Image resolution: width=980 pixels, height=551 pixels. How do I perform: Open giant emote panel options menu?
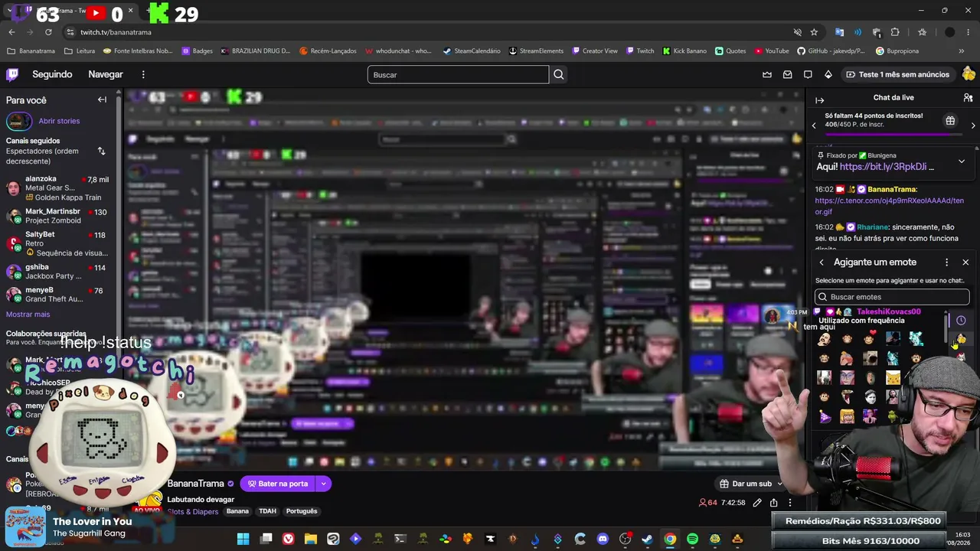[946, 262]
